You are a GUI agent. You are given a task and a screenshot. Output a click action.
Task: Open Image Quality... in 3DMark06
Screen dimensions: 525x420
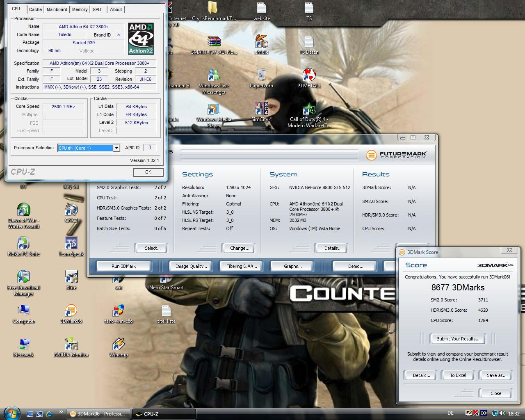tap(191, 266)
